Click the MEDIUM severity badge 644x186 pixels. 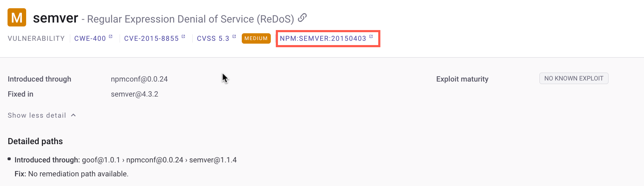(256, 38)
